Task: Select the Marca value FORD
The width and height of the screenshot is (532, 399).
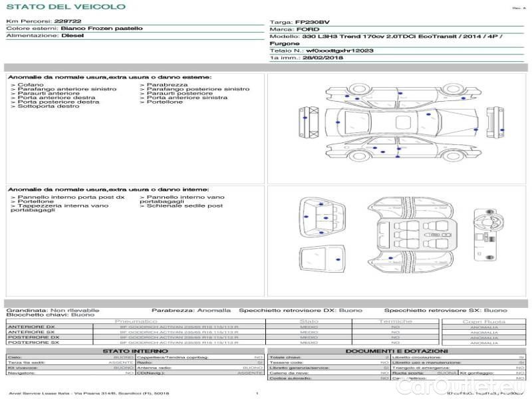Action: [x=308, y=29]
